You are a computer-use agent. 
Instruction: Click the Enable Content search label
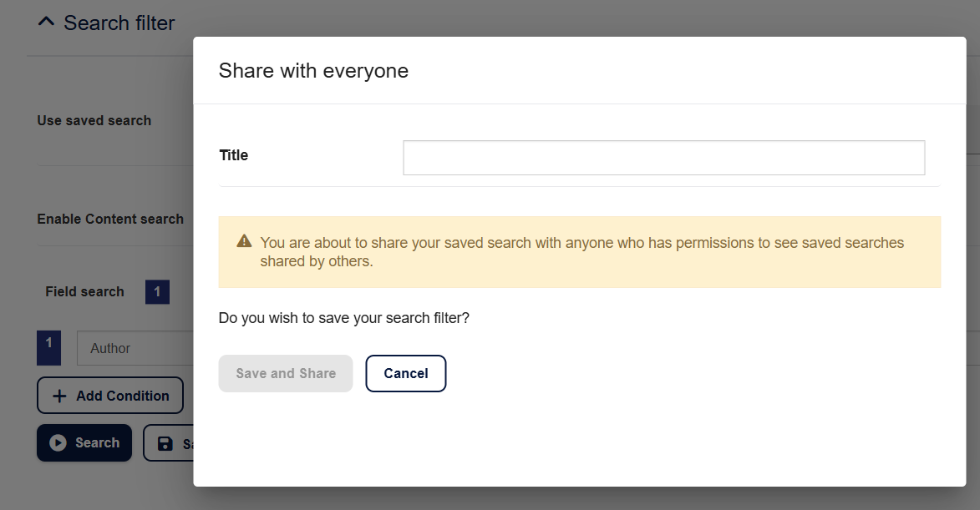tap(110, 219)
